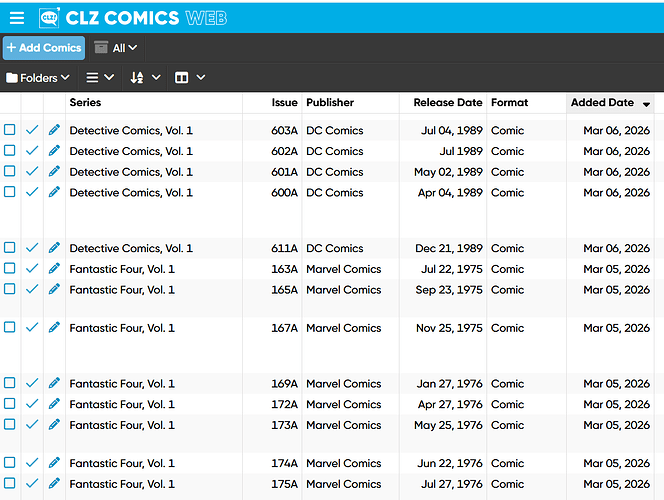The width and height of the screenshot is (664, 500).
Task: Open the hamburger main menu
Action: pyautogui.click(x=17, y=18)
